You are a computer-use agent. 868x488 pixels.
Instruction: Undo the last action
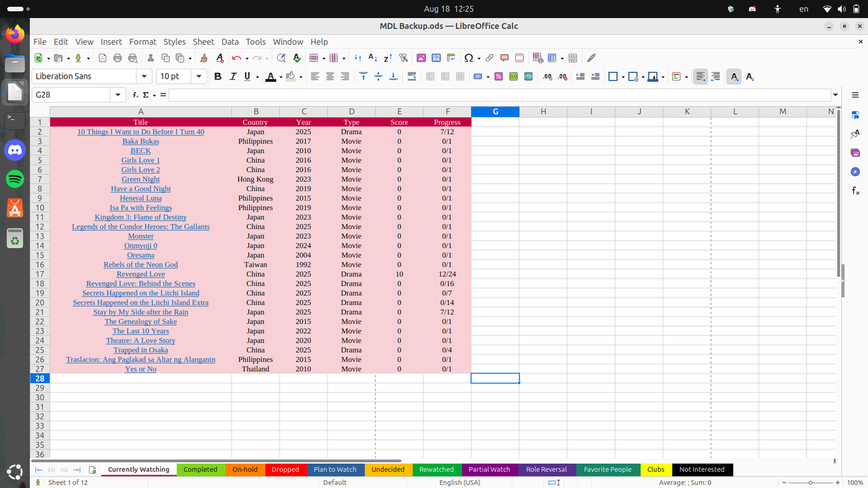pos(236,58)
